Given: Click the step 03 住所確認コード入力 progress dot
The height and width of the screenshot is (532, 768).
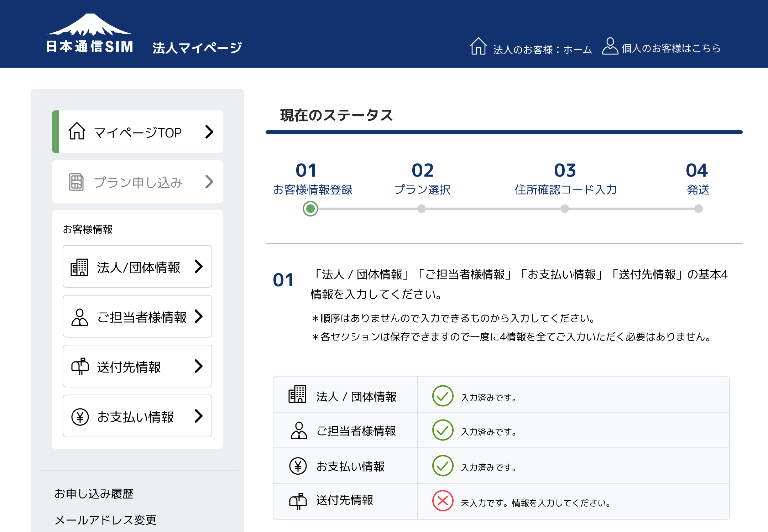Looking at the screenshot, I should (565, 209).
